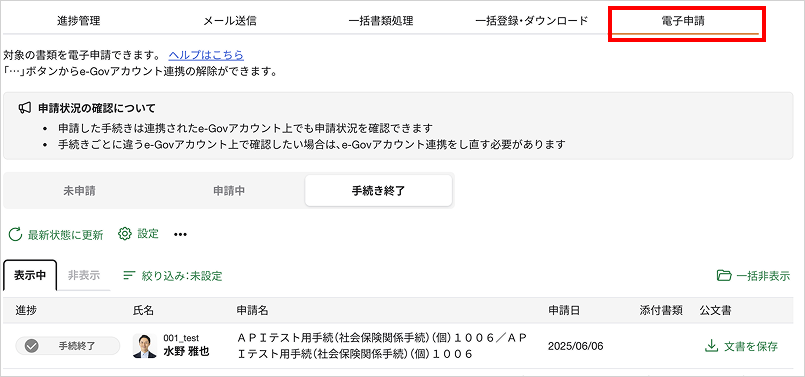
Task: Click the 文書を保存 button
Action: click(x=741, y=346)
